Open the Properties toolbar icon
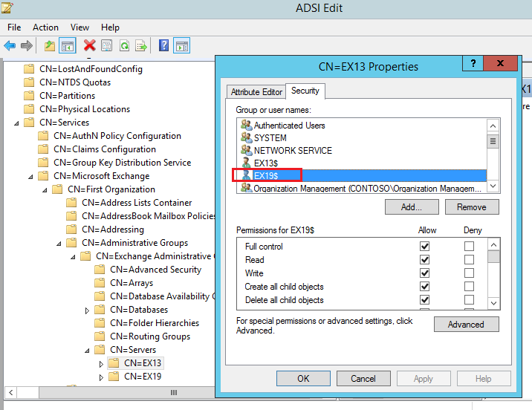This screenshot has height=410, width=532. [x=106, y=46]
